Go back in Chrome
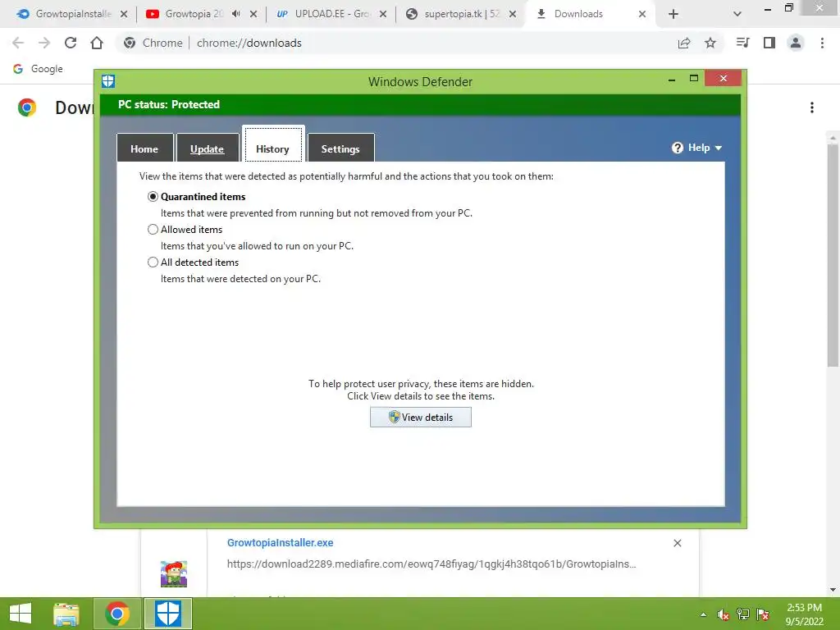The image size is (840, 630). [18, 43]
